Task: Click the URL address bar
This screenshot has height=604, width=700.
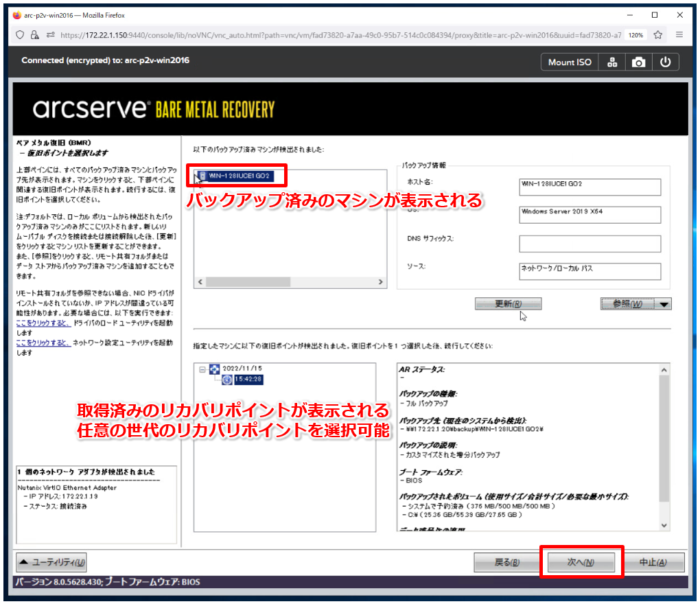Action: tap(340, 35)
